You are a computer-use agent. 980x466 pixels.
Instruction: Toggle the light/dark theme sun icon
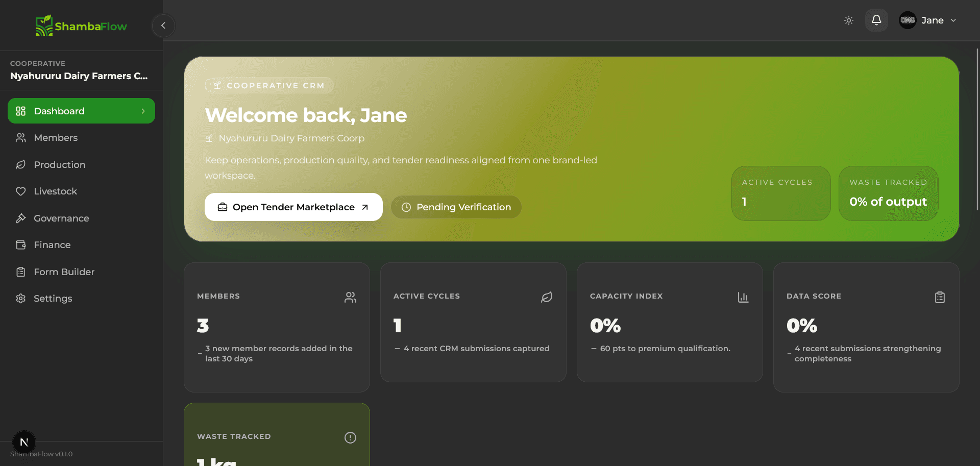coord(849,20)
